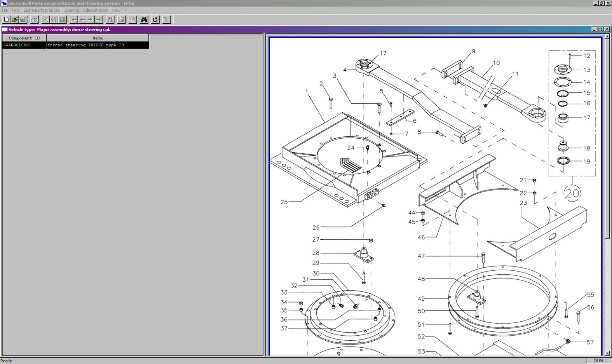Open the Administration menu
Screen dimensions: 612x364
[x=95, y=10]
